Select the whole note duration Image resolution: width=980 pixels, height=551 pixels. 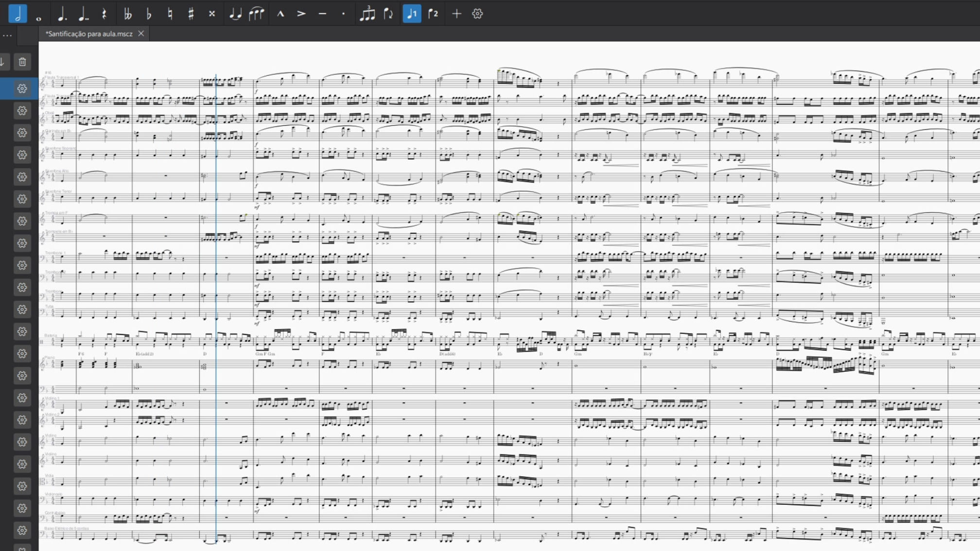pos(39,15)
